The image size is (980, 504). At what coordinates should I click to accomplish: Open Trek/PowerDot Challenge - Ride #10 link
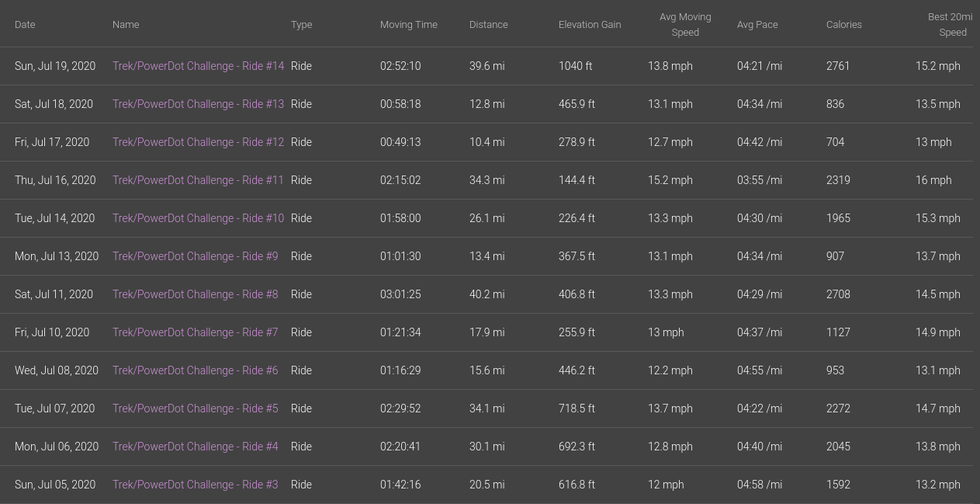[x=198, y=218]
